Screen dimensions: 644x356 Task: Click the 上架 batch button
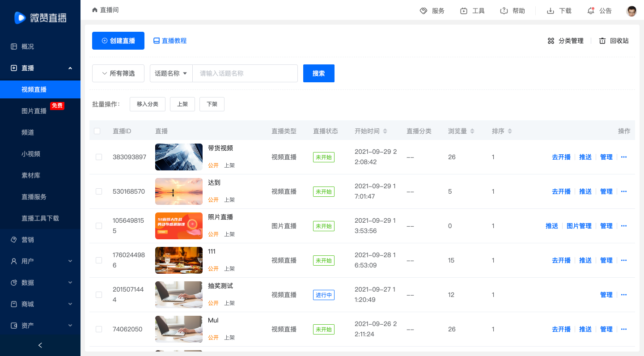pos(182,104)
